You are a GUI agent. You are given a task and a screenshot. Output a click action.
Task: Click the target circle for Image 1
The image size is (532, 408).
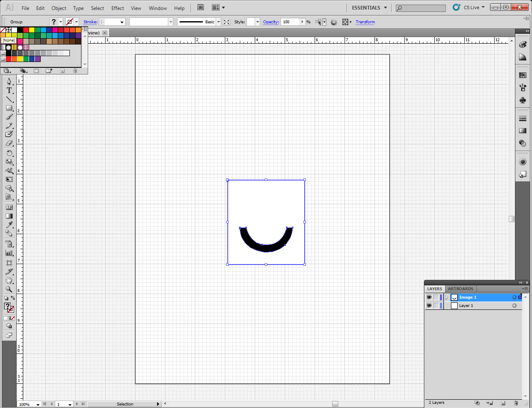coord(514,297)
